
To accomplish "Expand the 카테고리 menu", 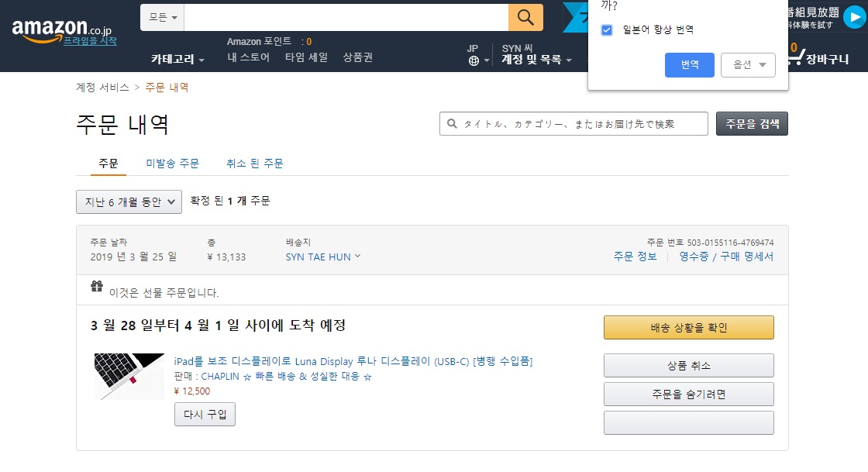I will click(177, 59).
